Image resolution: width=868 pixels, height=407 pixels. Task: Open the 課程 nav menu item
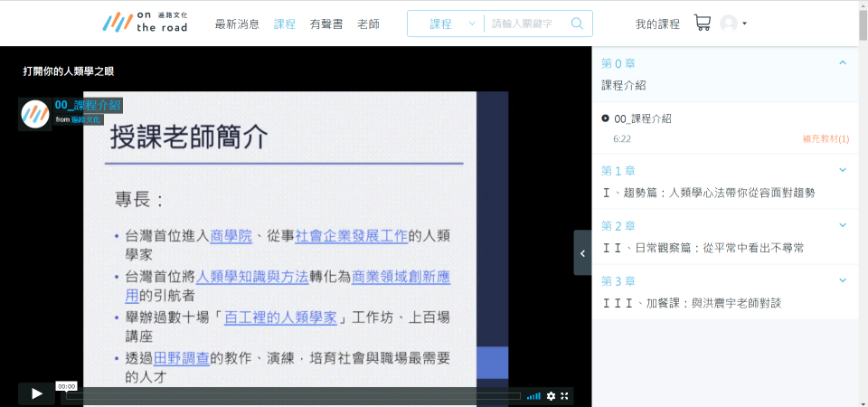[285, 24]
